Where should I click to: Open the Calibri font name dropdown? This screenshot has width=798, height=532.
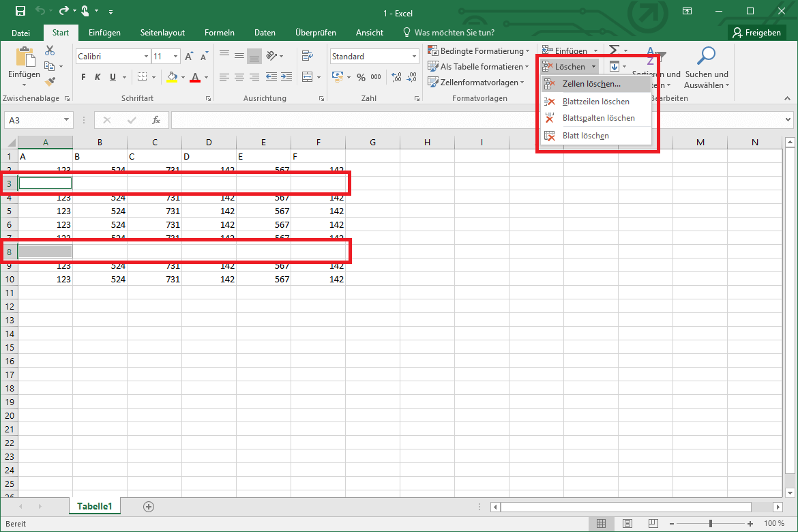146,57
